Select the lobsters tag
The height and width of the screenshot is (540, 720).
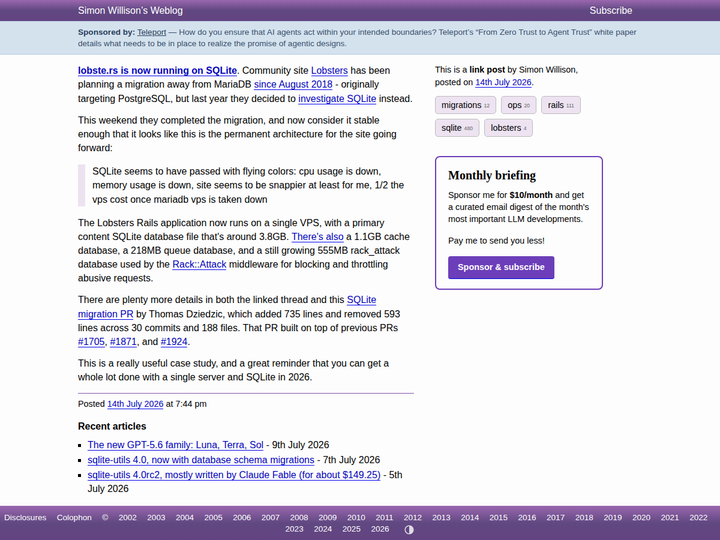coord(508,128)
